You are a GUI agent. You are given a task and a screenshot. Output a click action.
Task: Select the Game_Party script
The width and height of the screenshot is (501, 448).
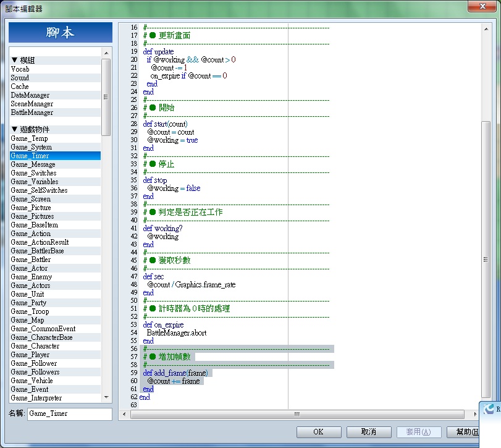click(x=55, y=303)
